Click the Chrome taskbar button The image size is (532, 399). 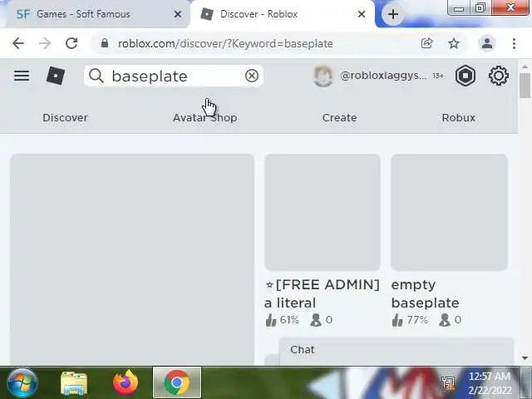click(177, 382)
